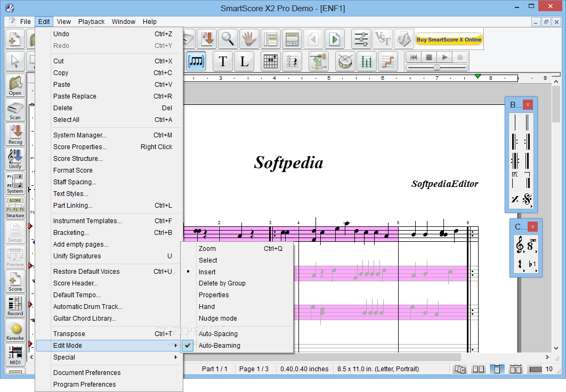This screenshot has width=566, height=392.
Task: Click the VST toolbar icon
Action: (382, 38)
